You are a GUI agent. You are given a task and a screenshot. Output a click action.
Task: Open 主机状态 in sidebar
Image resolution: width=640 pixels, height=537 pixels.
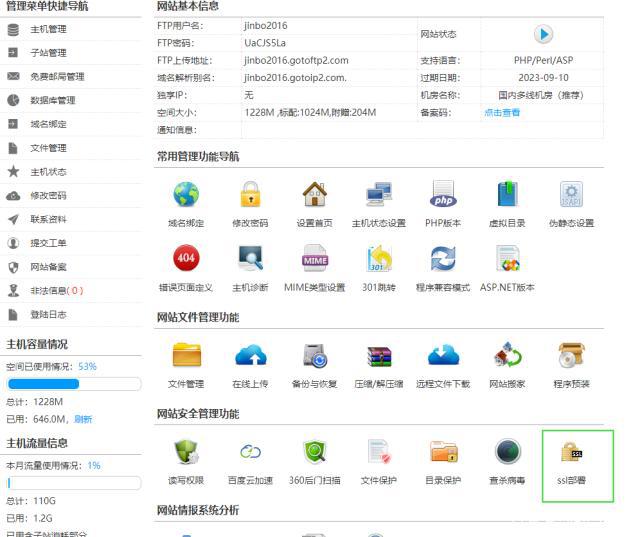(48, 172)
